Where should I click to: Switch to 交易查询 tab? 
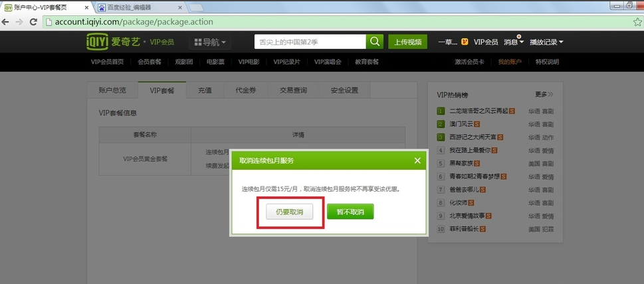pyautogui.click(x=293, y=90)
